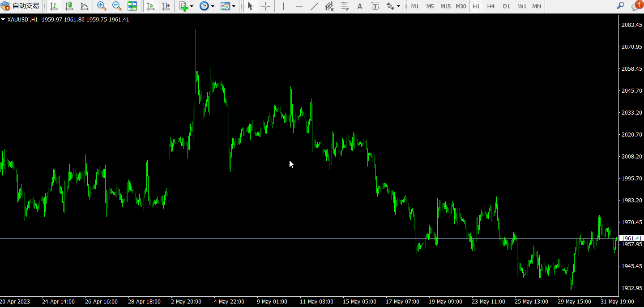This screenshot has width=644, height=308.
Task: Zoom out of the chart
Action: pyautogui.click(x=117, y=6)
